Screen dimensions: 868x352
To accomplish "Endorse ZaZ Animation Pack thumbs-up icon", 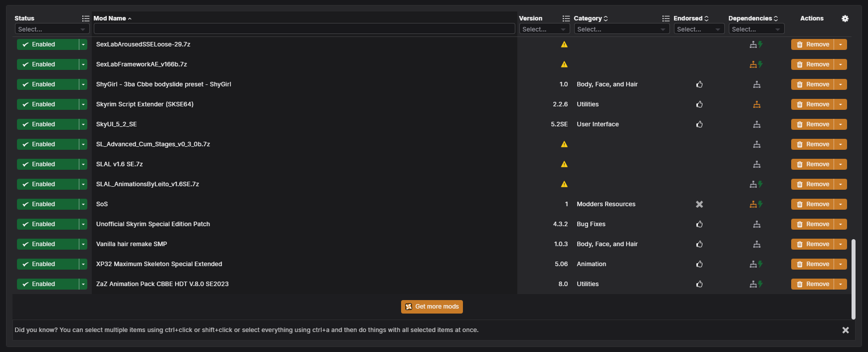I will [699, 284].
